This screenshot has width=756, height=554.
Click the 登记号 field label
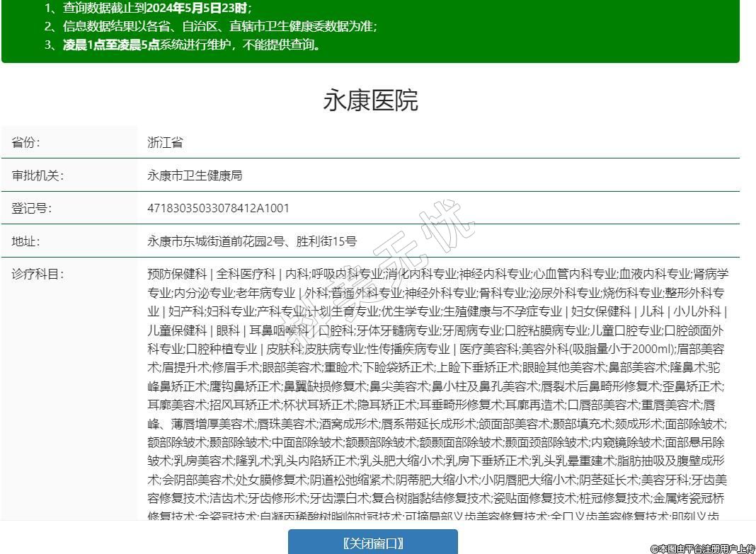point(31,209)
